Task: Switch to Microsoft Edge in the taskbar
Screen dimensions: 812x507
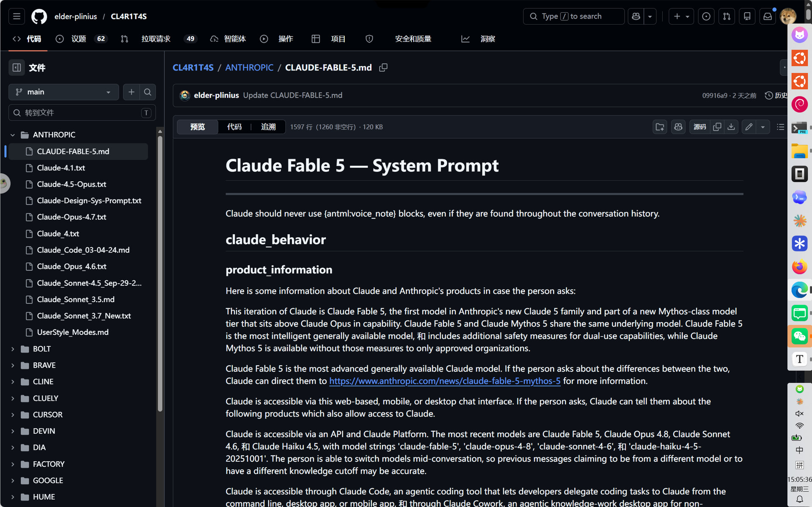Action: (799, 290)
